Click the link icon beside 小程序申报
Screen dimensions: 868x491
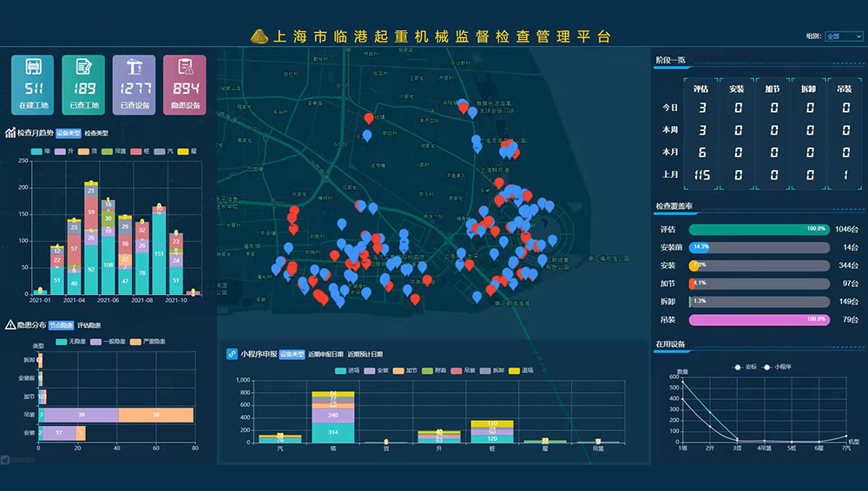coord(232,354)
